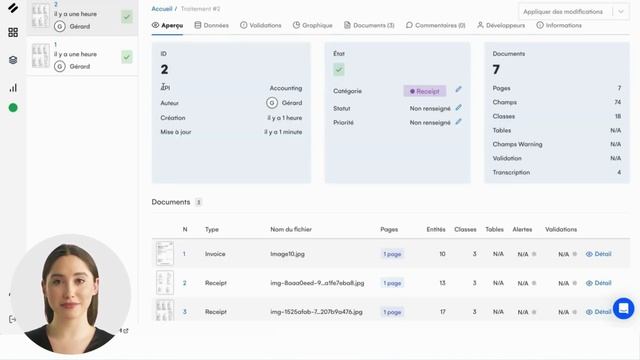Click document number 2 link
The image size is (640, 360).
184,283
